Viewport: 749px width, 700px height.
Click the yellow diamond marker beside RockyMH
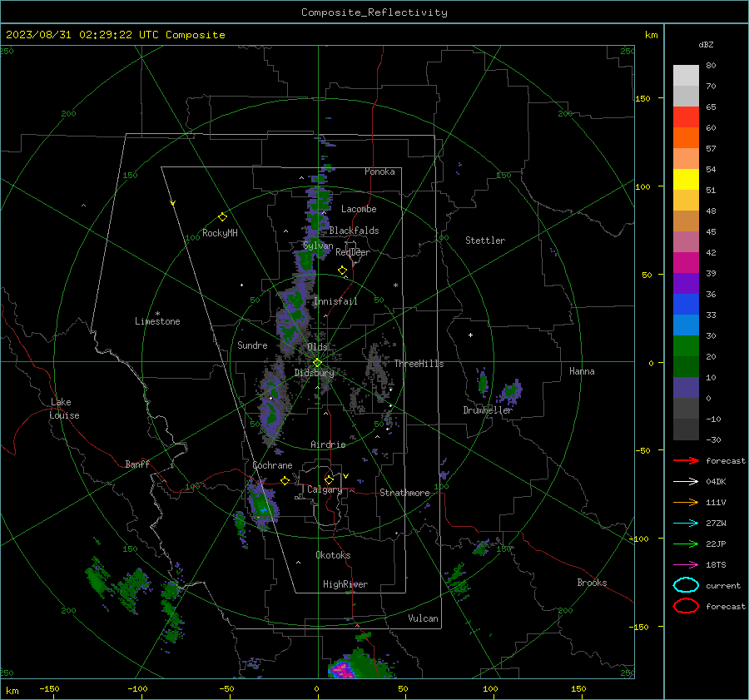pyautogui.click(x=222, y=217)
